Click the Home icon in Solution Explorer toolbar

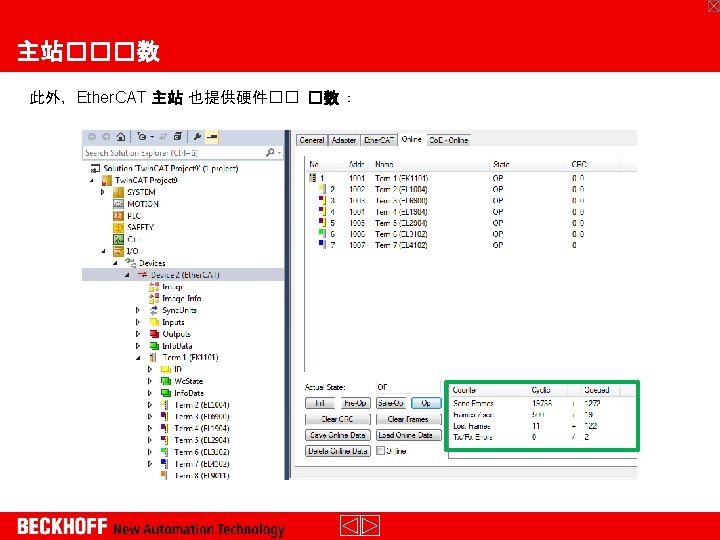click(120, 136)
